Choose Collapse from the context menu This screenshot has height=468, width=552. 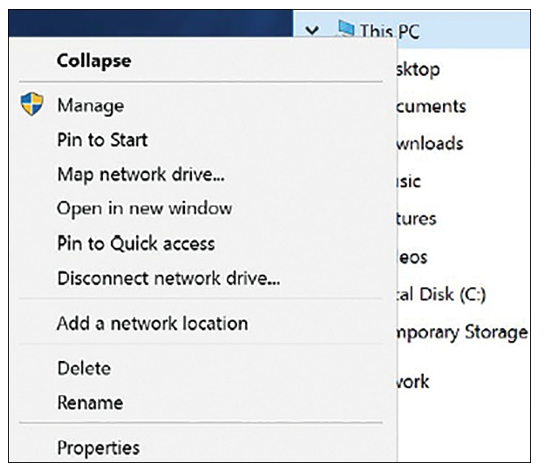coord(94,61)
